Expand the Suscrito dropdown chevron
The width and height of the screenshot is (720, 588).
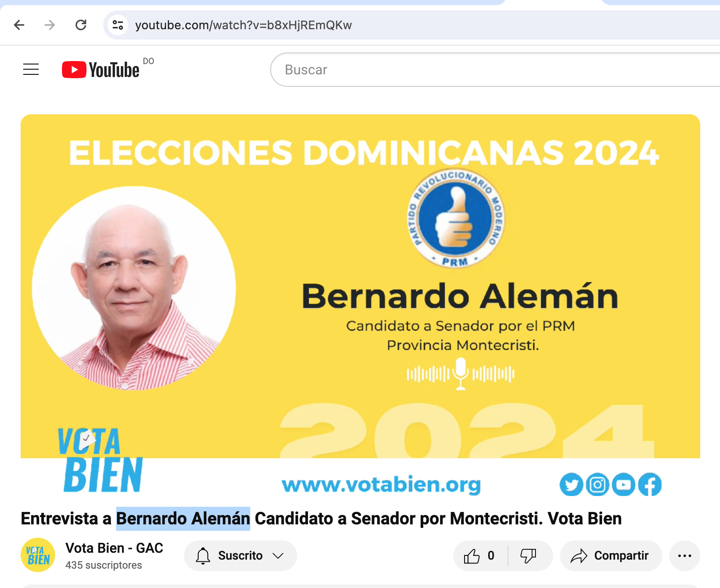278,556
